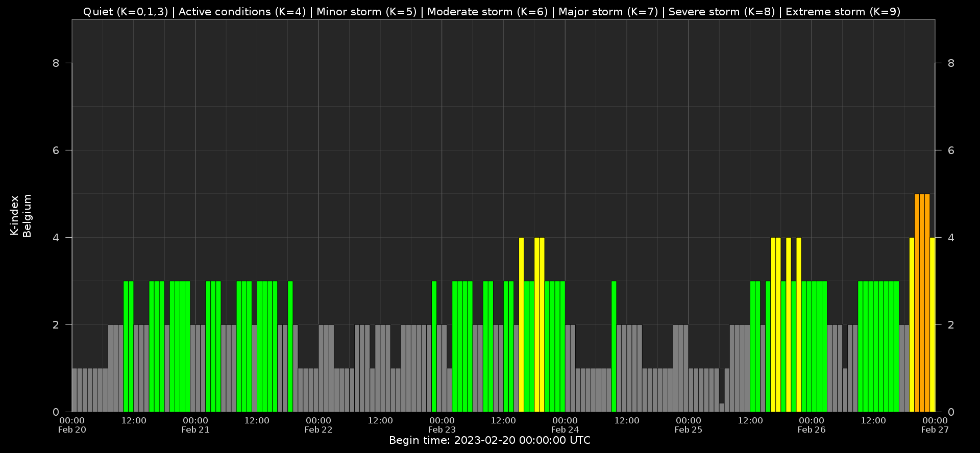This screenshot has height=453, width=980.
Task: Click the right axis tick label '6'
Action: [951, 150]
